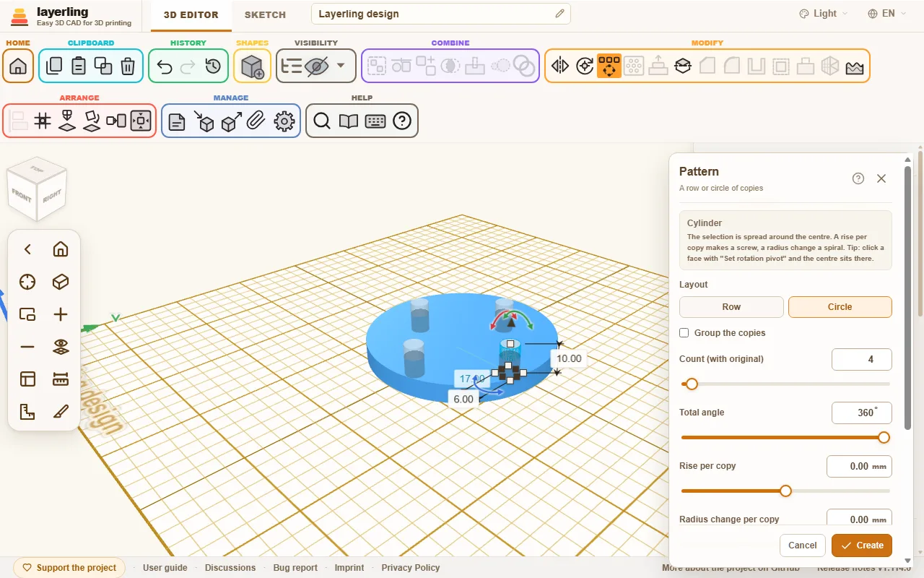Click the import cube icon in Manage
The width and height of the screenshot is (924, 578).
(204, 121)
